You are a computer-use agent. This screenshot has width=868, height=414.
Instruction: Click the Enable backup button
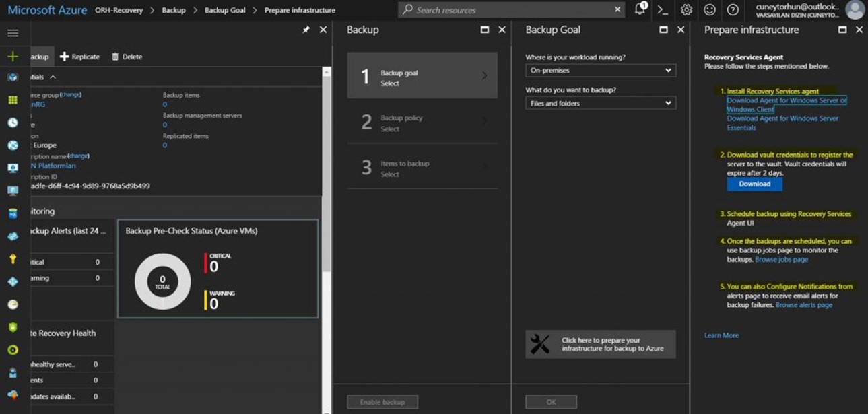tap(382, 402)
